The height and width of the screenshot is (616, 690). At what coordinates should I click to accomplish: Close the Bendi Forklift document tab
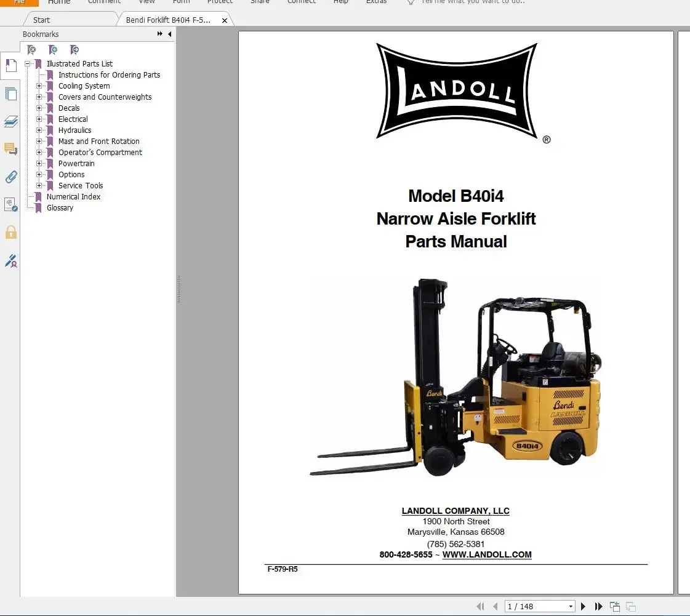[225, 20]
